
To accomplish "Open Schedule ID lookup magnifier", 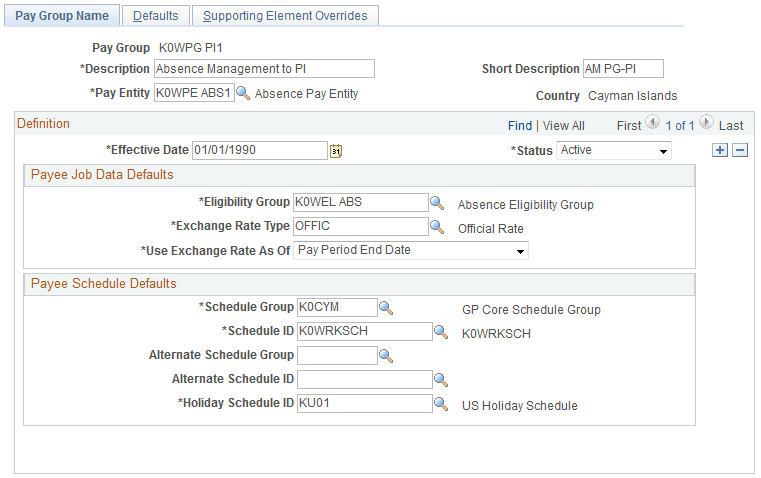I will coord(441,331).
